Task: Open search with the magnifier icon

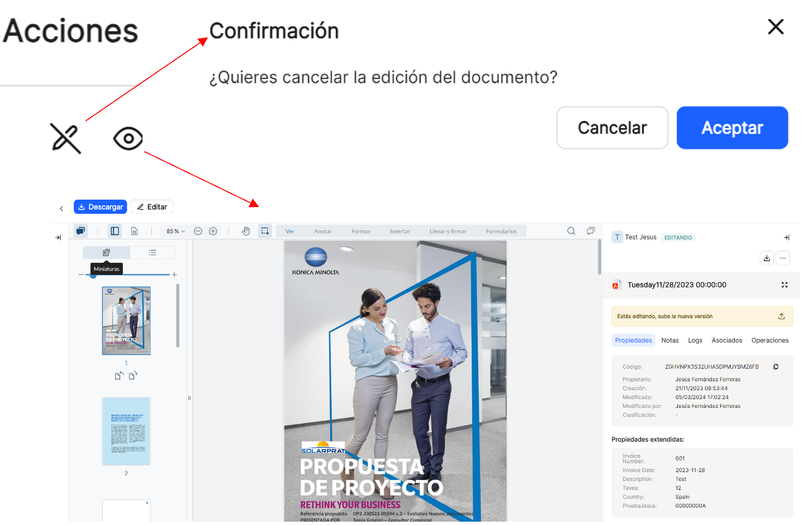Action: (x=571, y=231)
